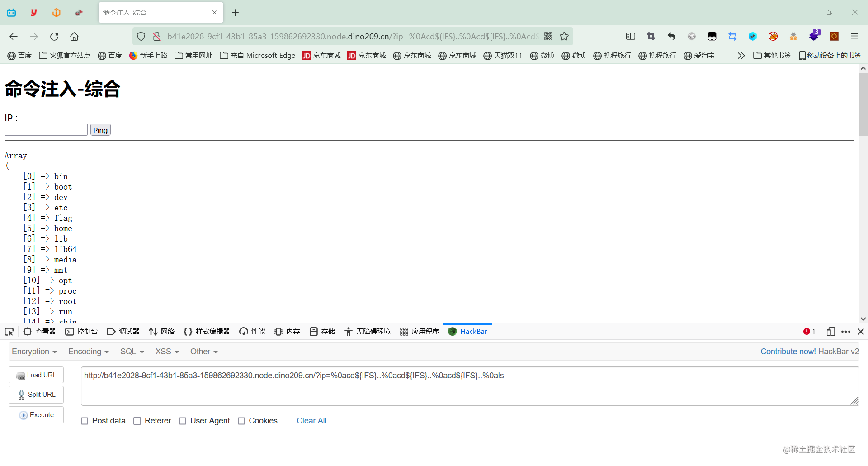Open the 常用网址 bookmark folder
Screen dimensions: 868x466
tap(193, 56)
